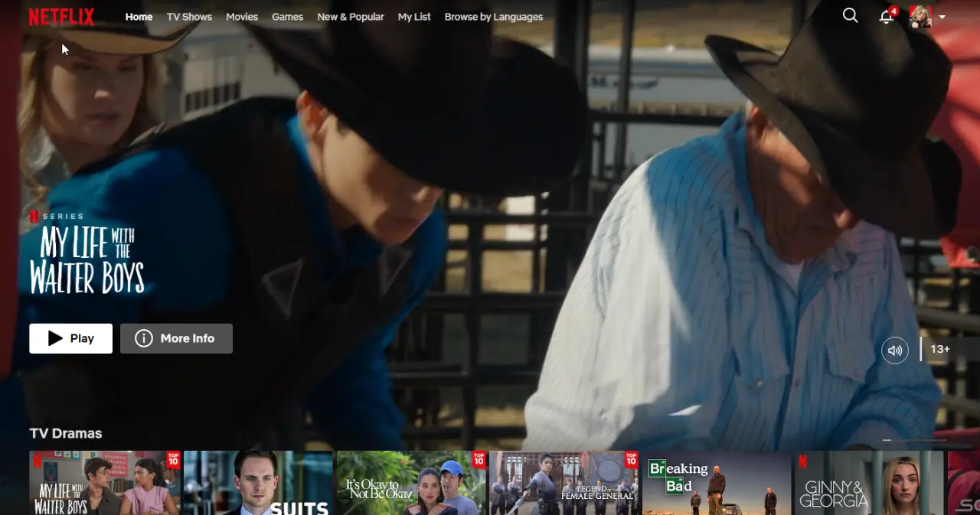
Task: Play My Life with the Walter Boys
Action: pyautogui.click(x=71, y=338)
